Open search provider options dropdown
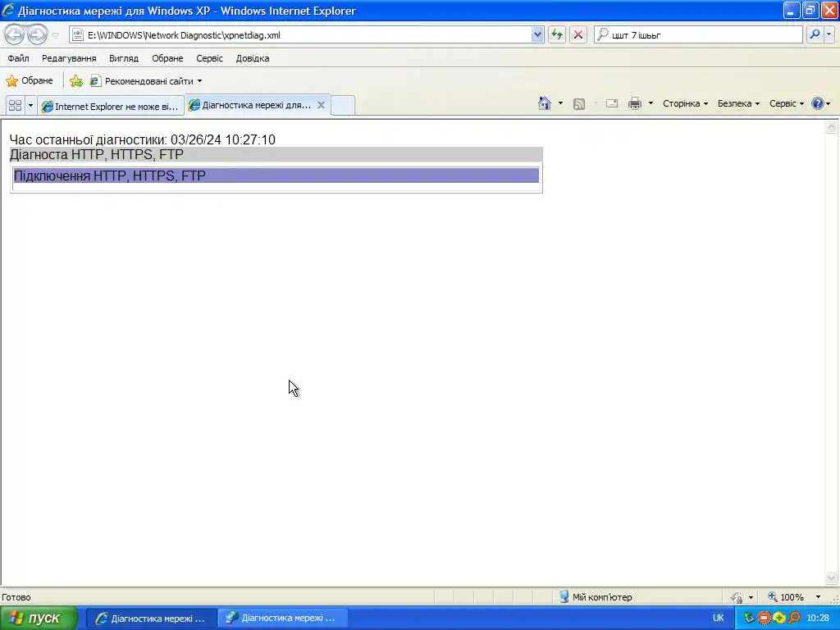Viewport: 840px width, 630px height. pyautogui.click(x=829, y=34)
